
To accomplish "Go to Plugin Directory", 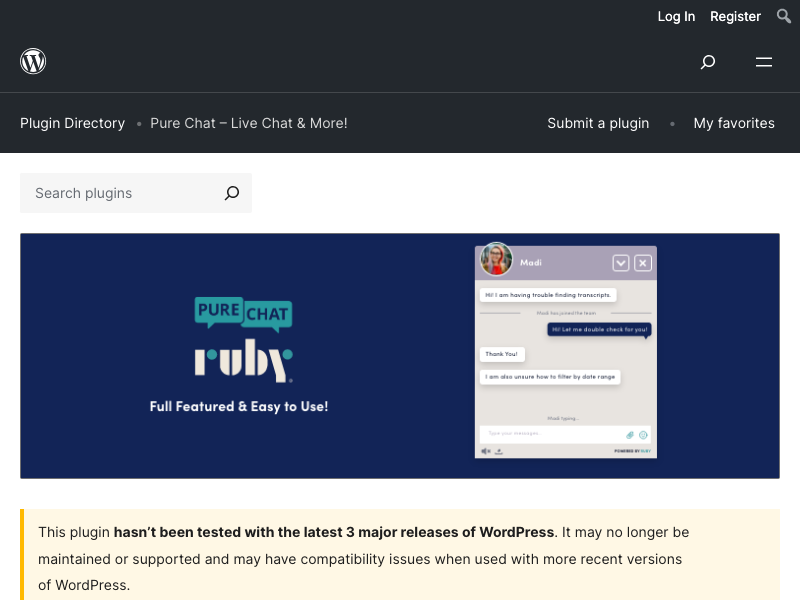I will [72, 123].
